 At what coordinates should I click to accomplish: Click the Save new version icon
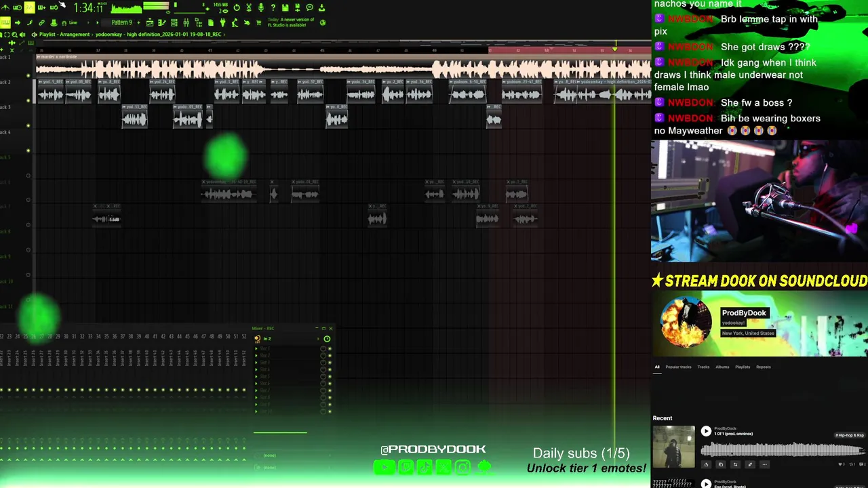[298, 7]
